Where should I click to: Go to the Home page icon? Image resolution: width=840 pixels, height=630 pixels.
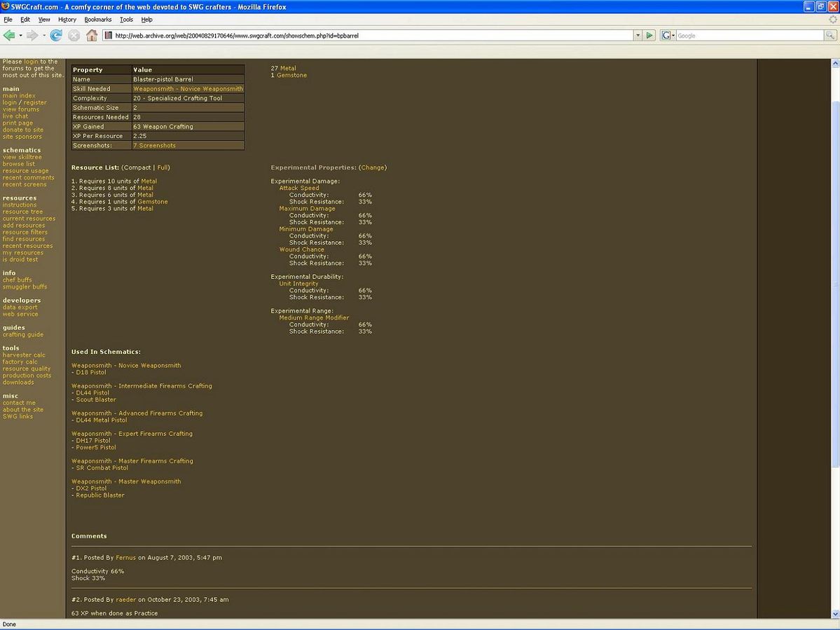[92, 35]
